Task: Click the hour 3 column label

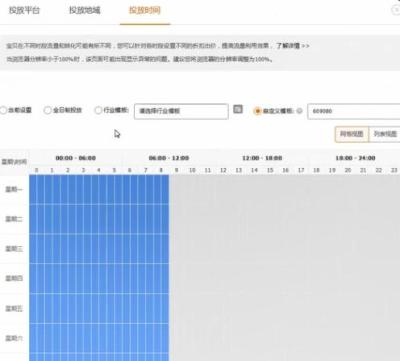Action: coord(83,170)
